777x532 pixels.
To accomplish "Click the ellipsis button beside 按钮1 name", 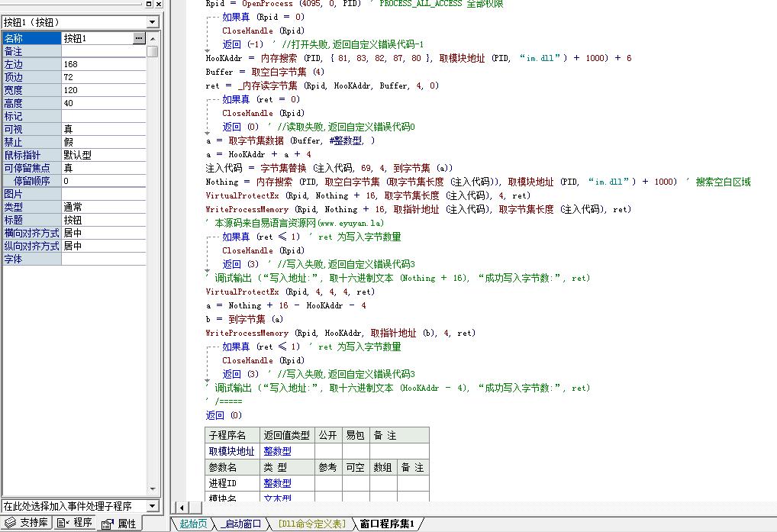I will coord(139,38).
